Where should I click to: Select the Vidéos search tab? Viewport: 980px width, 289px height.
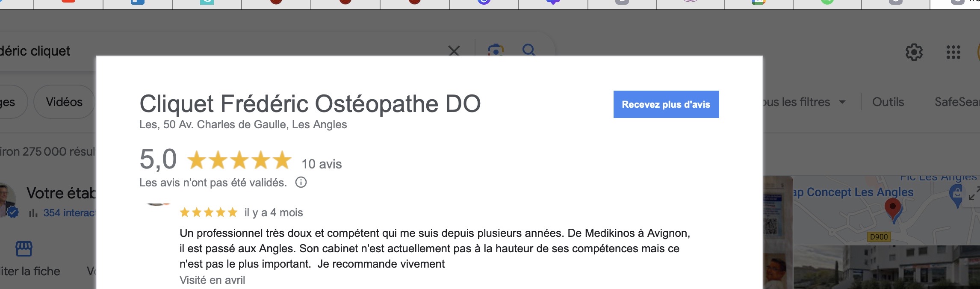[64, 102]
